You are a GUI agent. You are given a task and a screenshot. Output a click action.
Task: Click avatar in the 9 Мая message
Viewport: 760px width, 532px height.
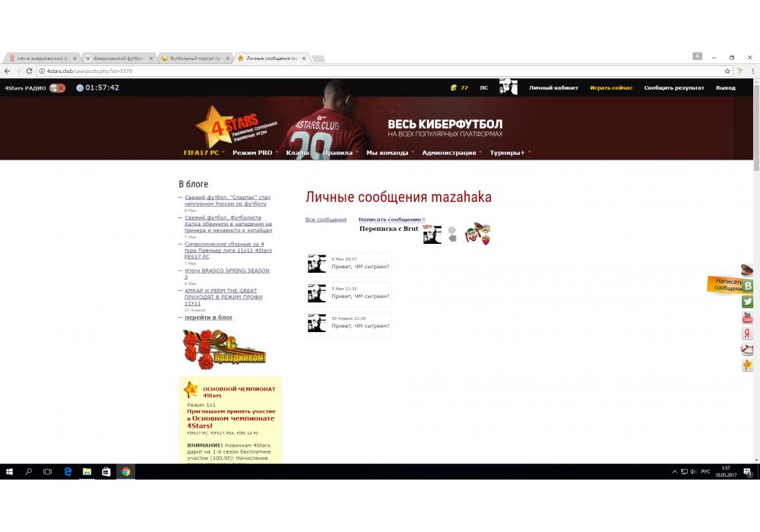(317, 264)
